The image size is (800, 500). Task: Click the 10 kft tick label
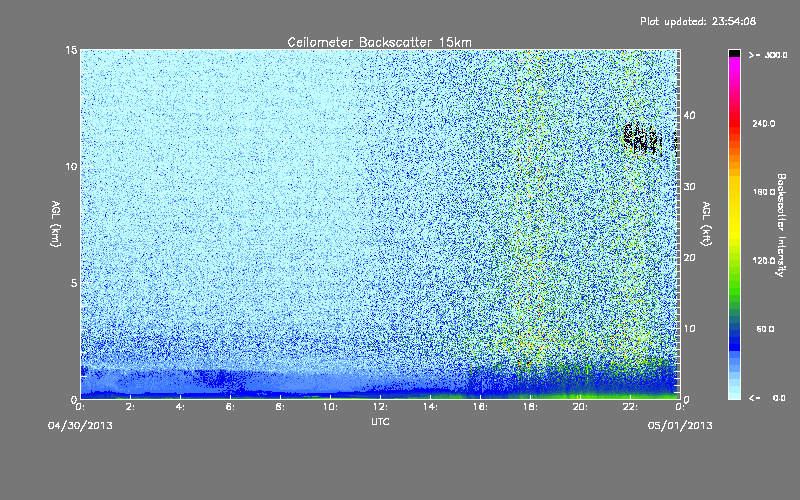pos(689,328)
